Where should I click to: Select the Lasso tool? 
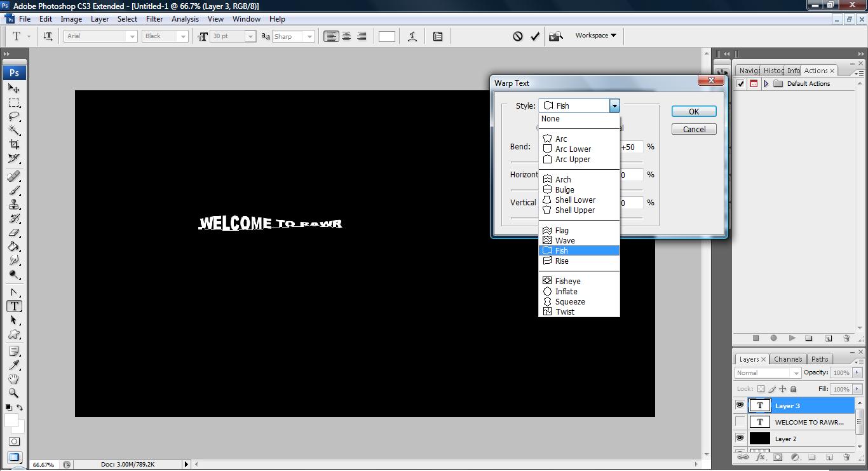[14, 117]
